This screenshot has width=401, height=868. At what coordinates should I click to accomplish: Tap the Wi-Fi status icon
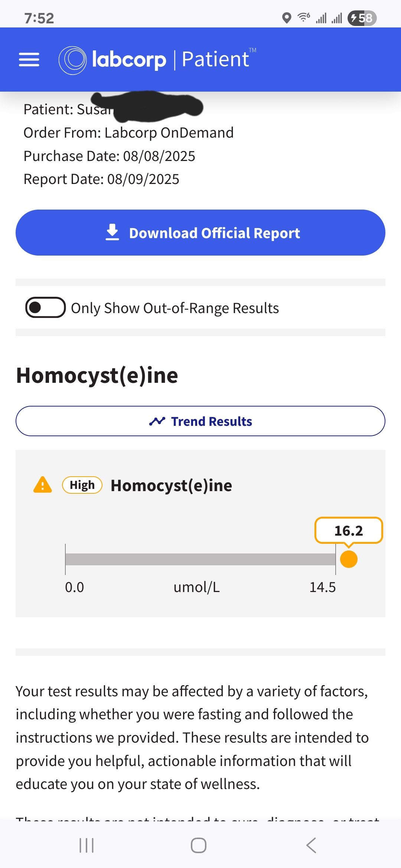[x=304, y=17]
